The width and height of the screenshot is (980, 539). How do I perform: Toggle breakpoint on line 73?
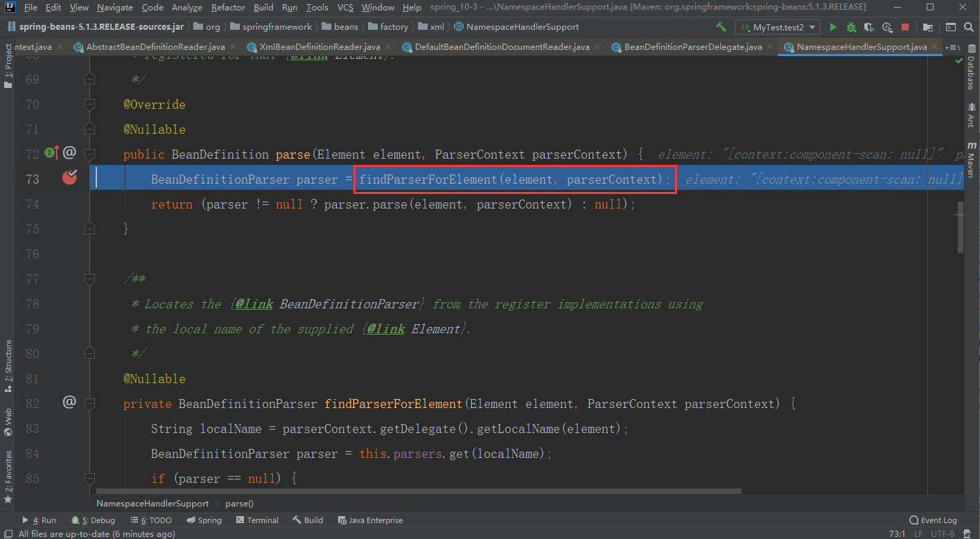(69, 178)
